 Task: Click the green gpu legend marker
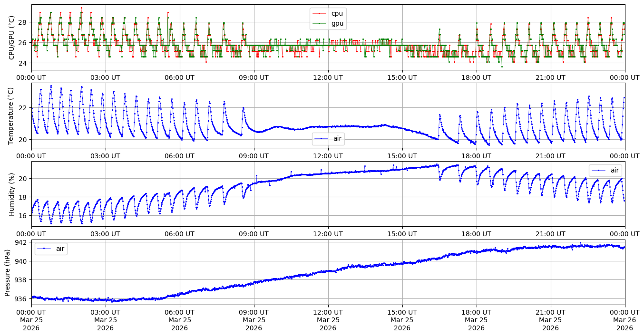click(x=320, y=23)
